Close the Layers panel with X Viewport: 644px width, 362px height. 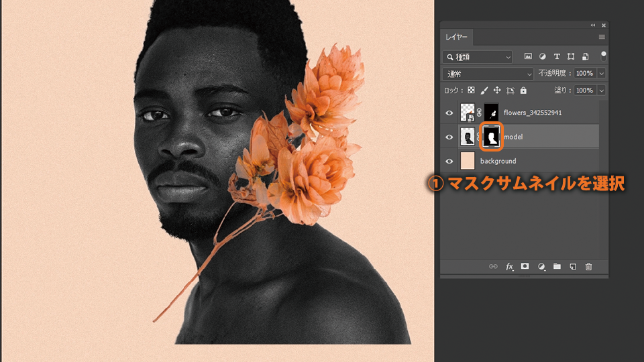coord(604,25)
